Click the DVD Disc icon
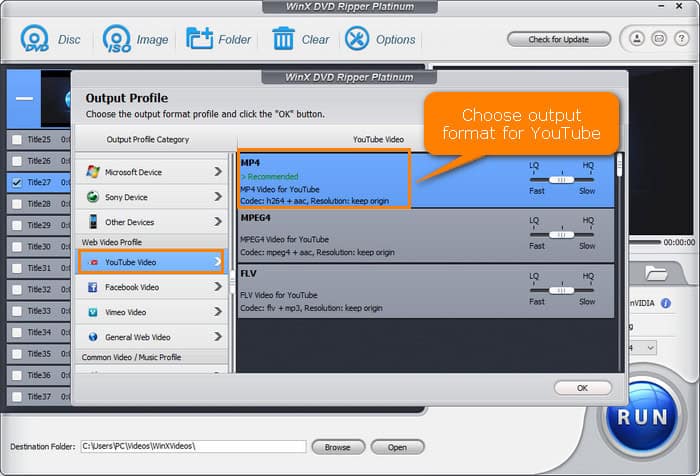This screenshot has width=700, height=476. pos(35,39)
